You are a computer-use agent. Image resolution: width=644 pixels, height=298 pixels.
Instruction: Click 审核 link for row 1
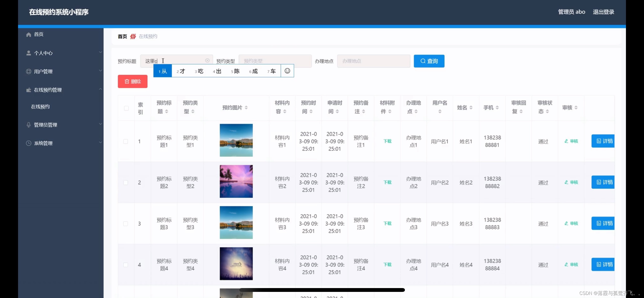pos(571,141)
